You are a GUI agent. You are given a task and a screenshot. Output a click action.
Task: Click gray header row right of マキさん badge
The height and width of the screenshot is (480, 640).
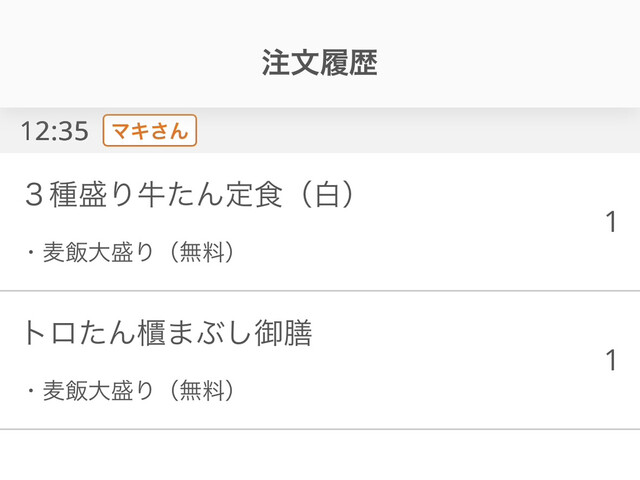pos(420,131)
